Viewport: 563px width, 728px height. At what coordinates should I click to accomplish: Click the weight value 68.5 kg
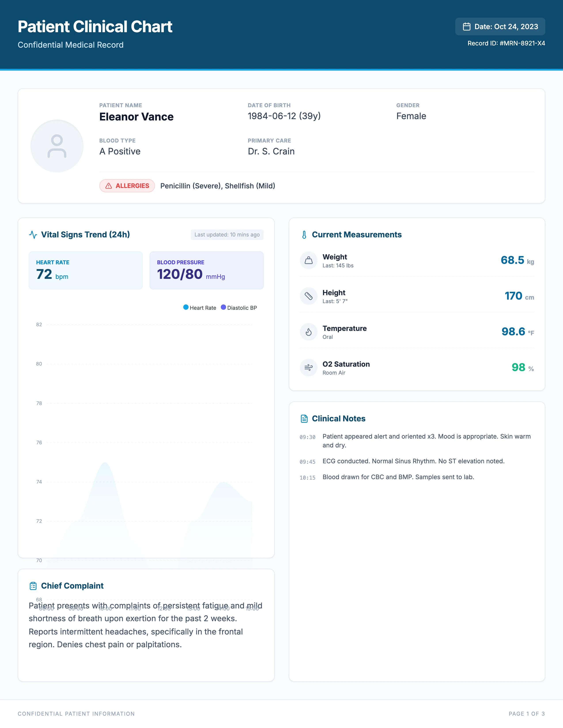click(517, 260)
